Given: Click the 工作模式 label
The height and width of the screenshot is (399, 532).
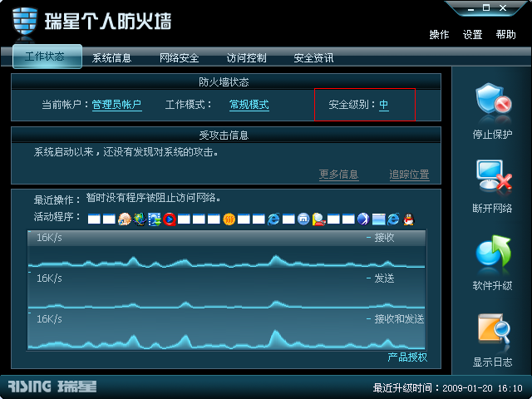Looking at the screenshot, I should coord(189,105).
